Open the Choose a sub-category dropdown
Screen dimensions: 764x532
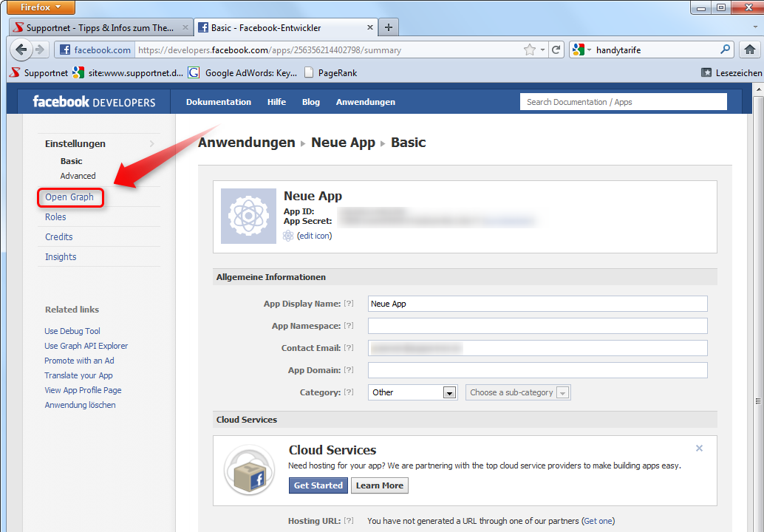coord(518,392)
